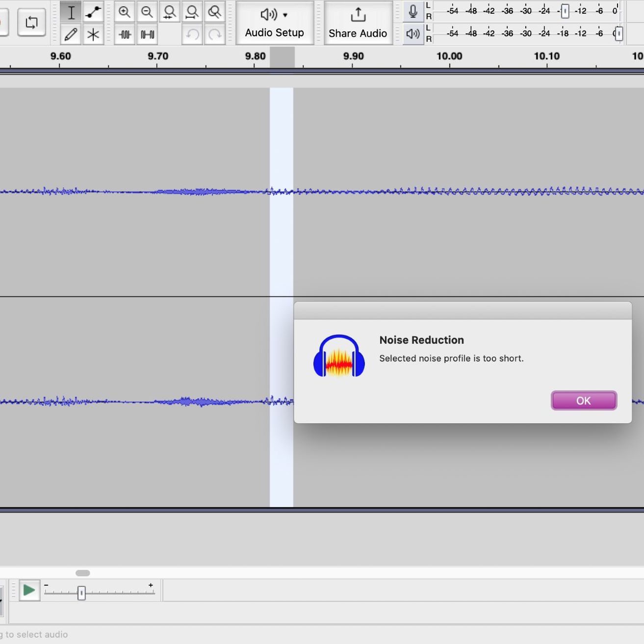Click the Zoom In magnifier
The image size is (644, 644).
(x=125, y=12)
